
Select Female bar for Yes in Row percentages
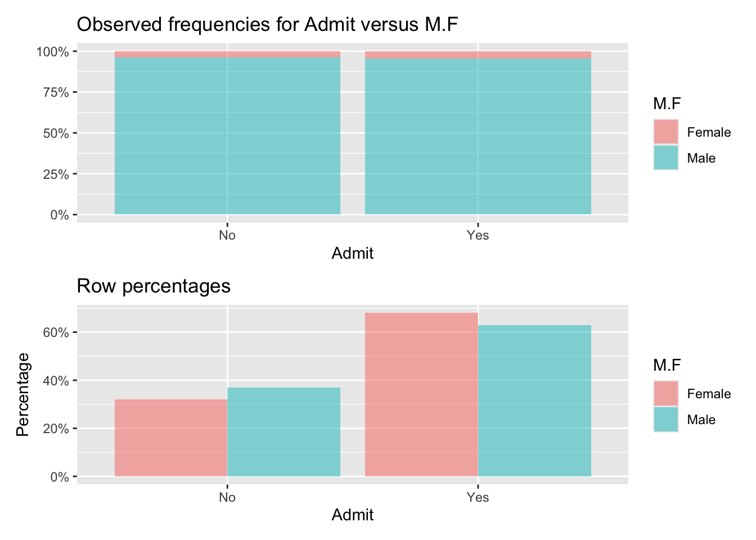point(421,394)
